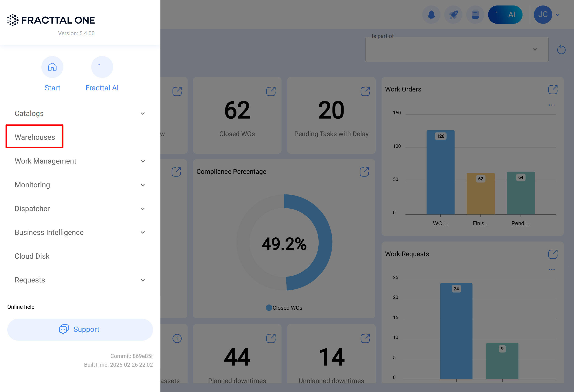Click the notifications bell icon

pyautogui.click(x=431, y=15)
